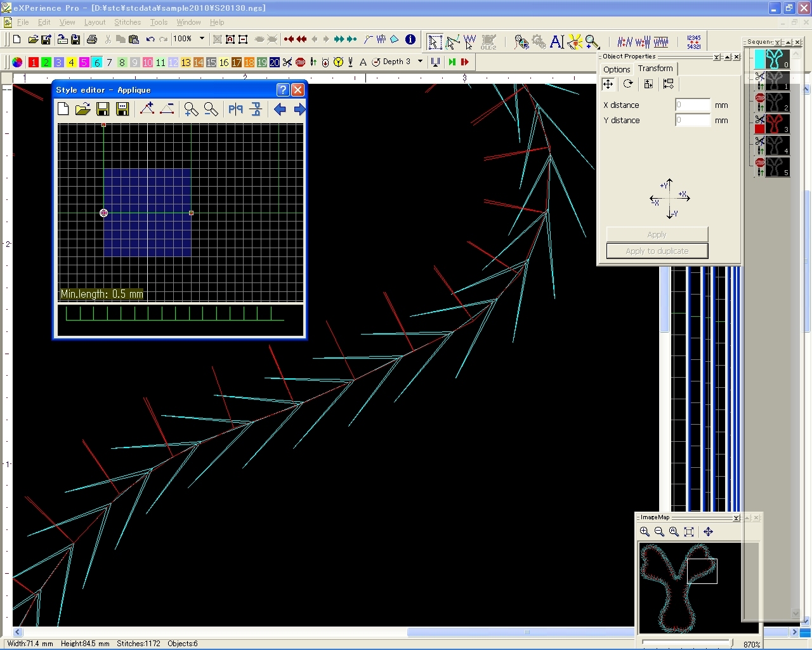Click the Undo arrow icon

pyautogui.click(x=150, y=39)
